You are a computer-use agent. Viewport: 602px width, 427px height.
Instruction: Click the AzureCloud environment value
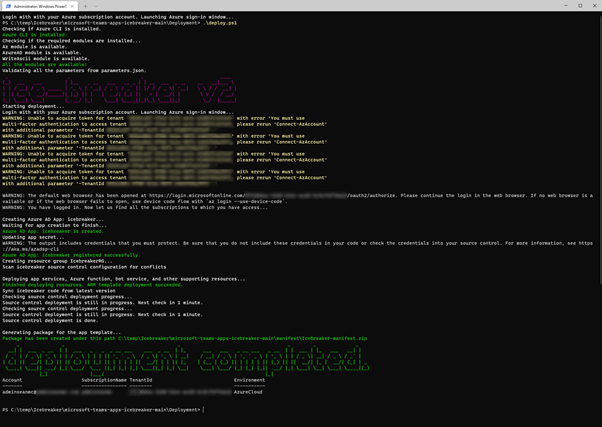[x=247, y=392]
